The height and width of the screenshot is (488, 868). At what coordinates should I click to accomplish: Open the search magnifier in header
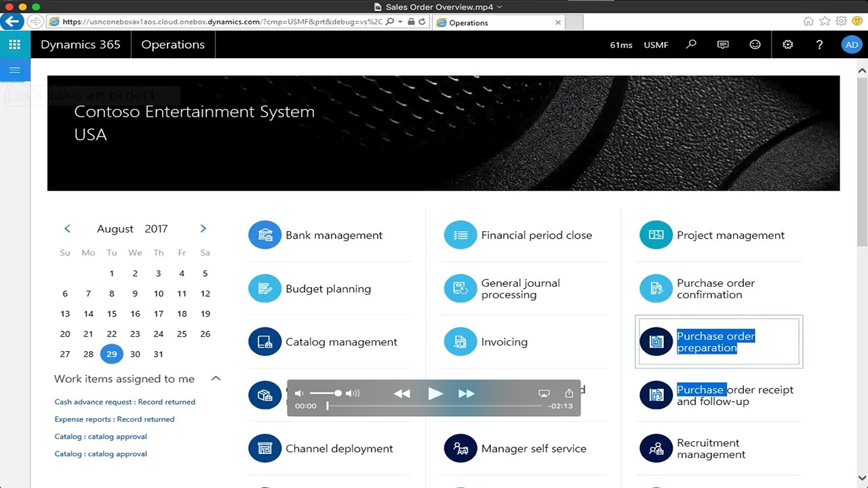click(x=691, y=45)
